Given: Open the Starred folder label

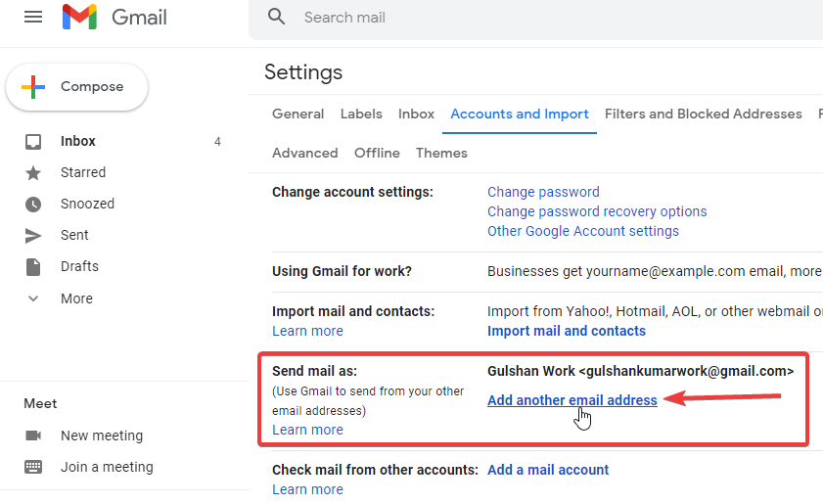Looking at the screenshot, I should click(x=83, y=172).
